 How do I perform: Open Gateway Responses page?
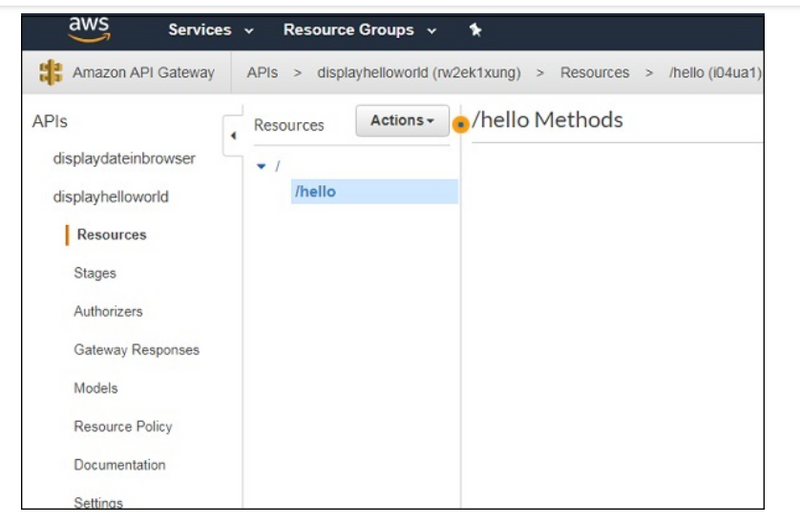coord(136,350)
